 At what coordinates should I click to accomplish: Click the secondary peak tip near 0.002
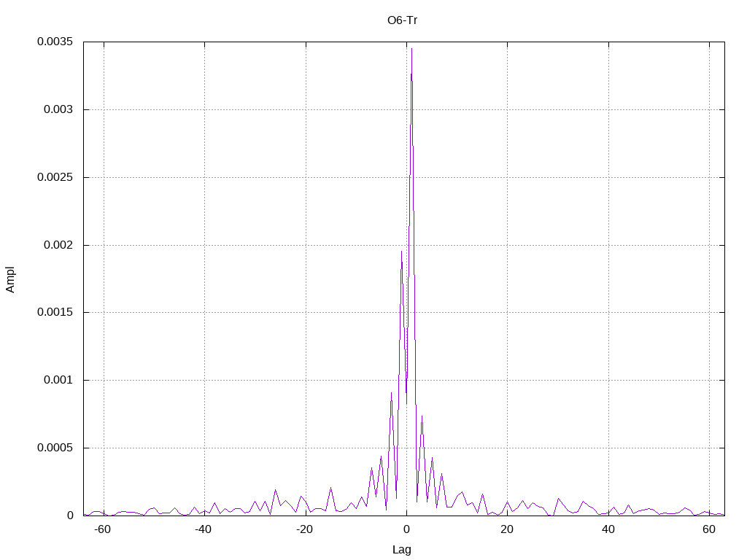pyautogui.click(x=402, y=252)
